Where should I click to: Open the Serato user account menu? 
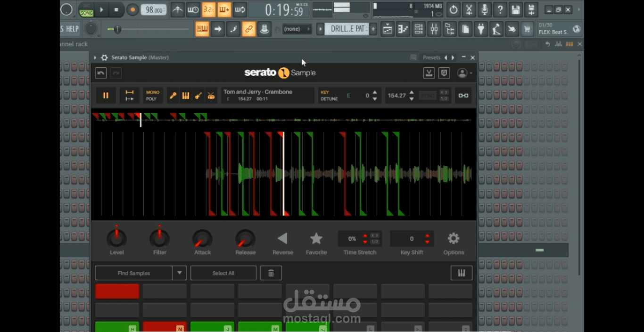tap(464, 73)
